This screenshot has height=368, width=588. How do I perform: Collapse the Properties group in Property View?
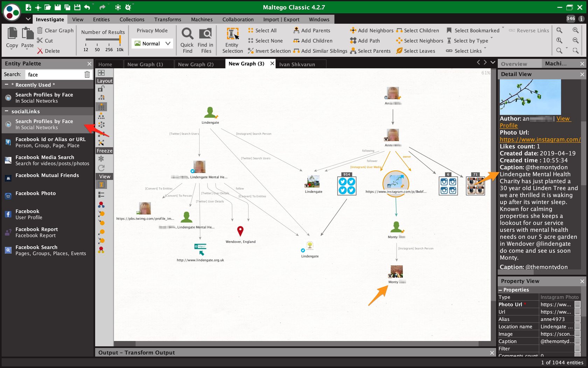pyautogui.click(x=500, y=290)
